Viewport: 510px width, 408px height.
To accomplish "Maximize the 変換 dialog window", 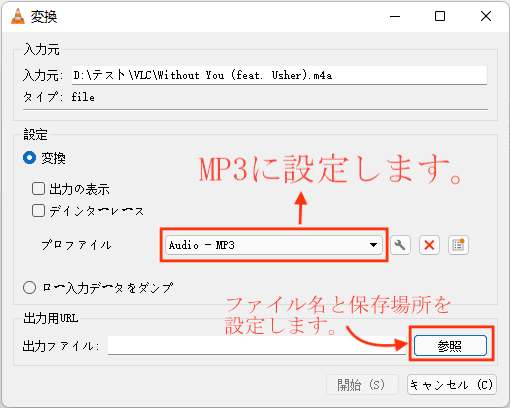I will [440, 16].
